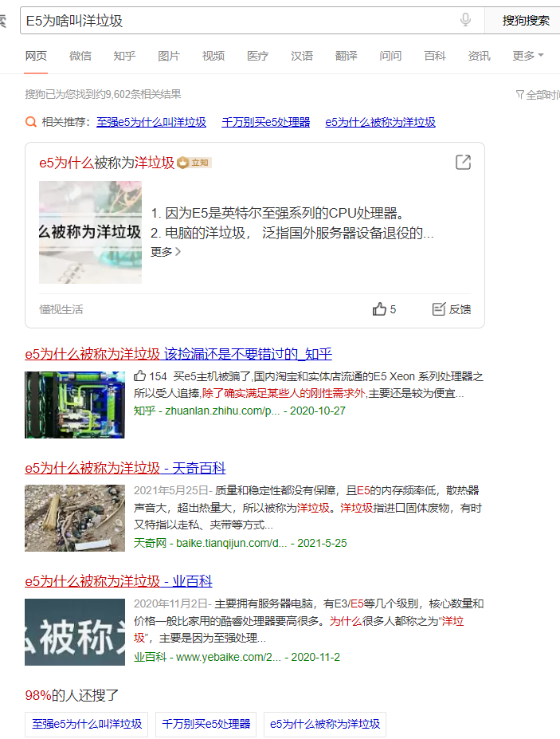The width and height of the screenshot is (560, 739).
Task: Click the 98%的人还搜了 heading
Action: [x=72, y=695]
